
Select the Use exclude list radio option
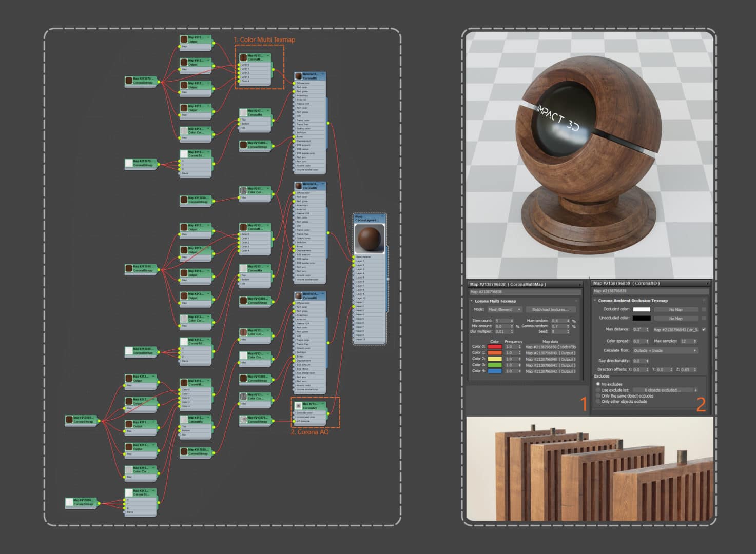[x=598, y=390]
